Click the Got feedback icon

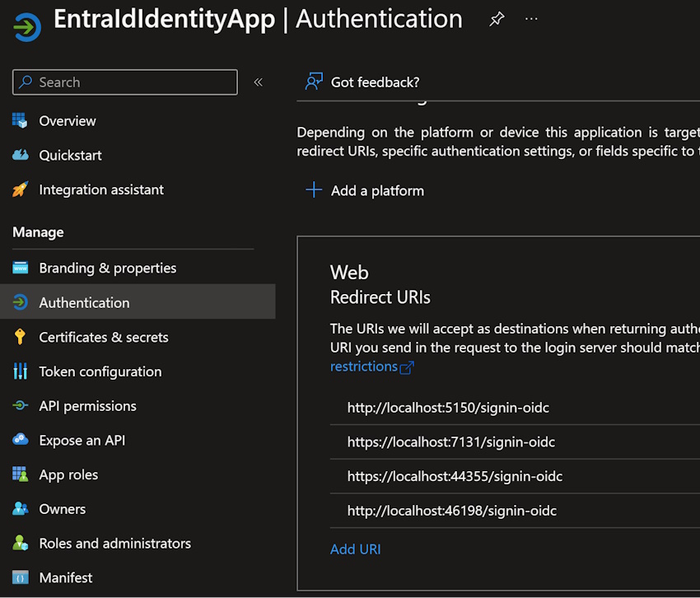point(314,82)
